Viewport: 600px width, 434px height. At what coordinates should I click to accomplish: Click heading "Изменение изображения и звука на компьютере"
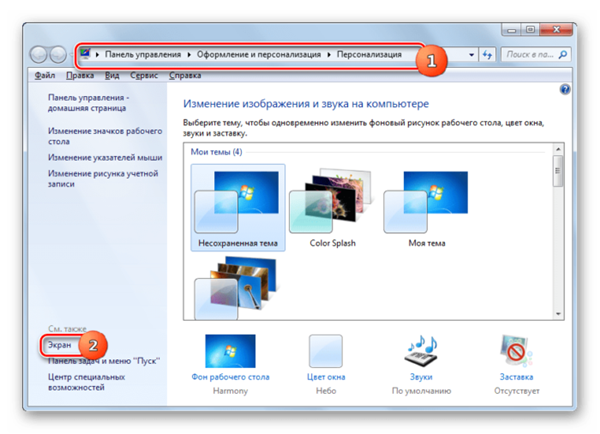(306, 104)
